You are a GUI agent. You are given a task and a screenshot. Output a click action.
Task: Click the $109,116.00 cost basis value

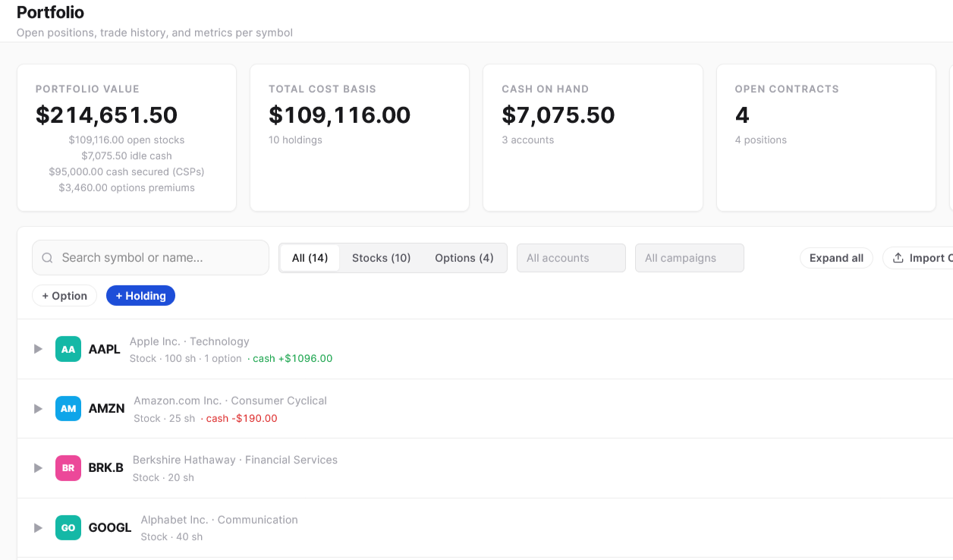pos(340,115)
